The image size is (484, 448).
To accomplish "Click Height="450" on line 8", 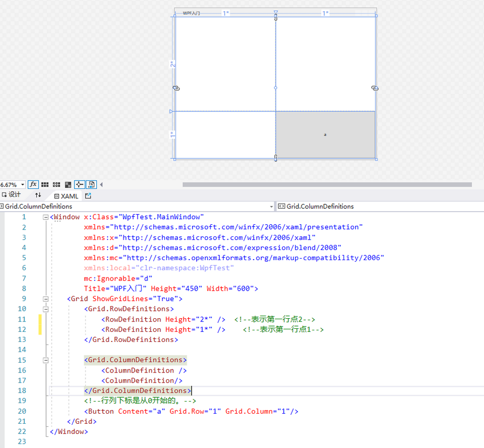I will (x=176, y=289).
